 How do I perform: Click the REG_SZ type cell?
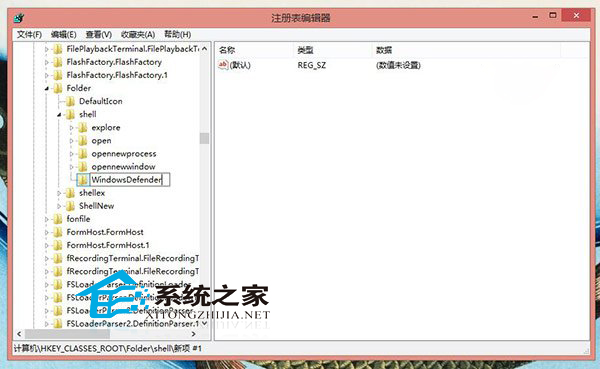[x=311, y=65]
